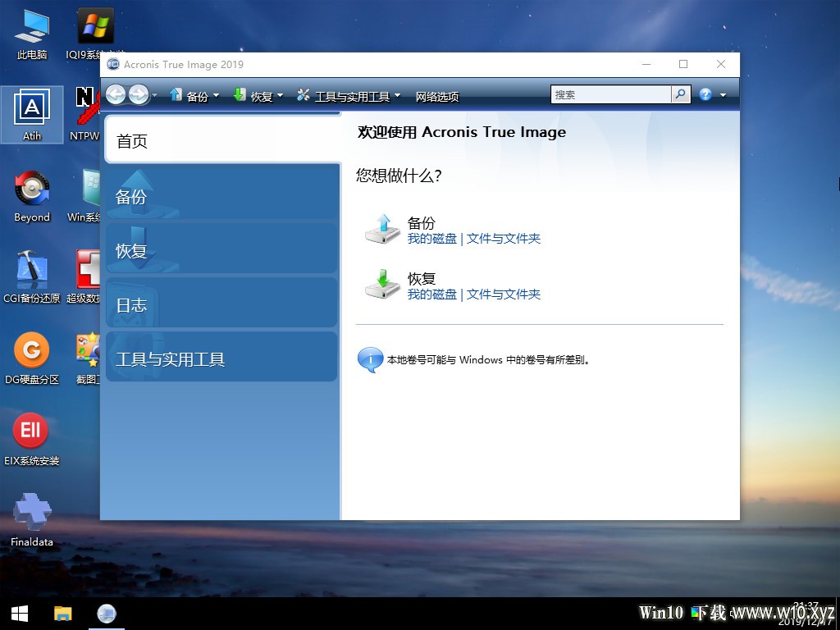840x630 pixels.
Task: Open File Explorer from the taskbar
Action: (62, 614)
